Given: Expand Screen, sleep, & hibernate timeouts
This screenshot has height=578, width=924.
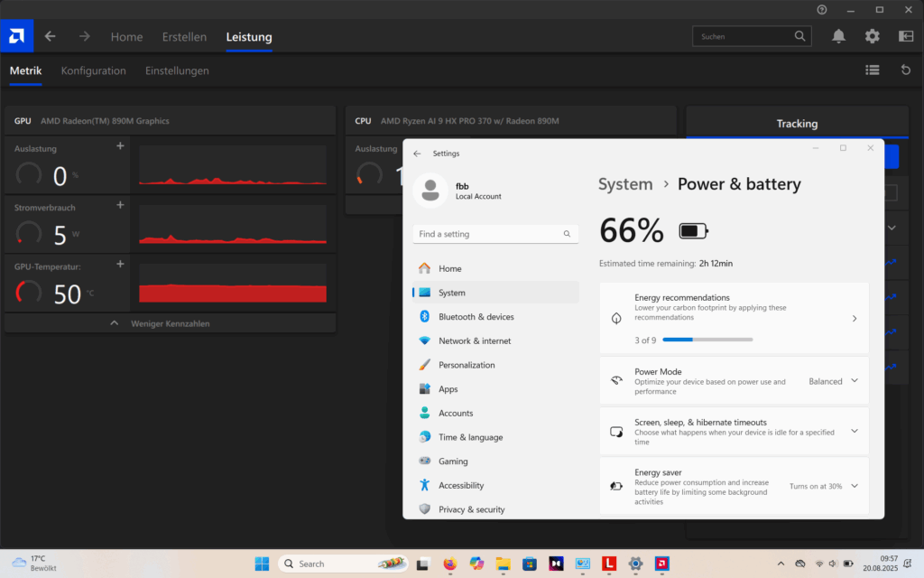Looking at the screenshot, I should (x=854, y=431).
